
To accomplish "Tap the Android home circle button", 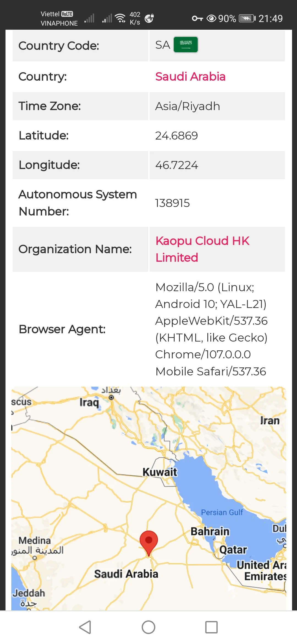I will [148, 627].
